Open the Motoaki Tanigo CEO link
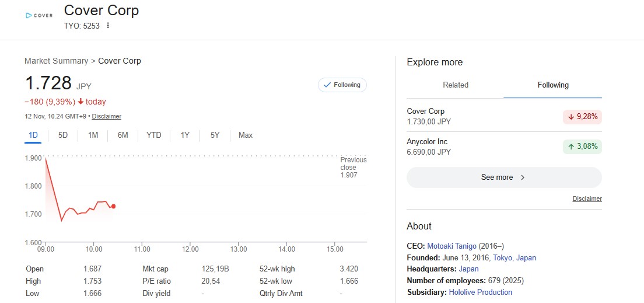 pyautogui.click(x=451, y=246)
